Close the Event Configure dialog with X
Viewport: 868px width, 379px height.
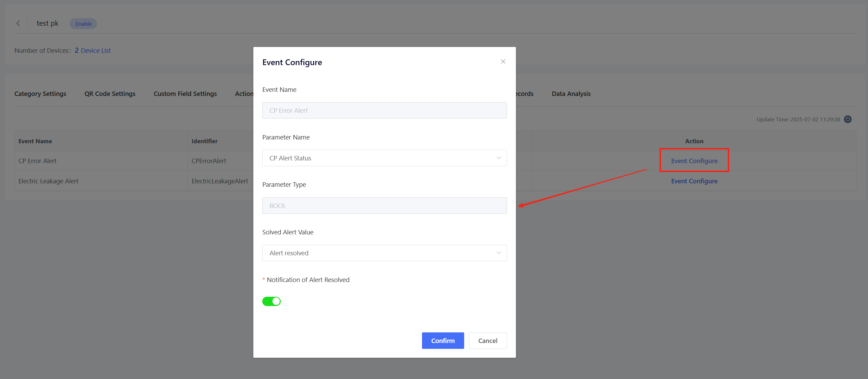point(503,62)
